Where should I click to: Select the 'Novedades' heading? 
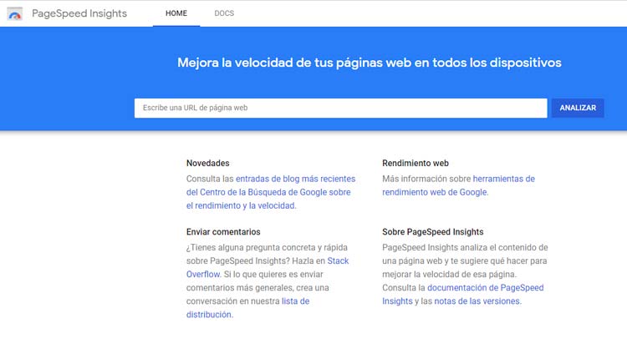click(207, 164)
